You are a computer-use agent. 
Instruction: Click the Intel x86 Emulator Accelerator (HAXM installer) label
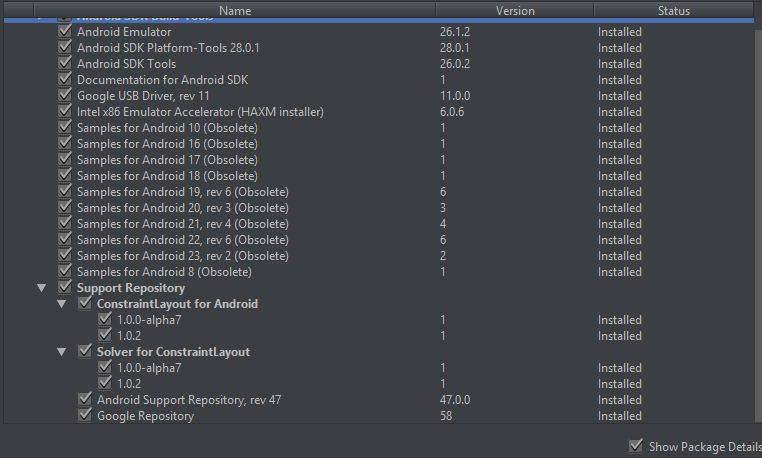pos(200,112)
